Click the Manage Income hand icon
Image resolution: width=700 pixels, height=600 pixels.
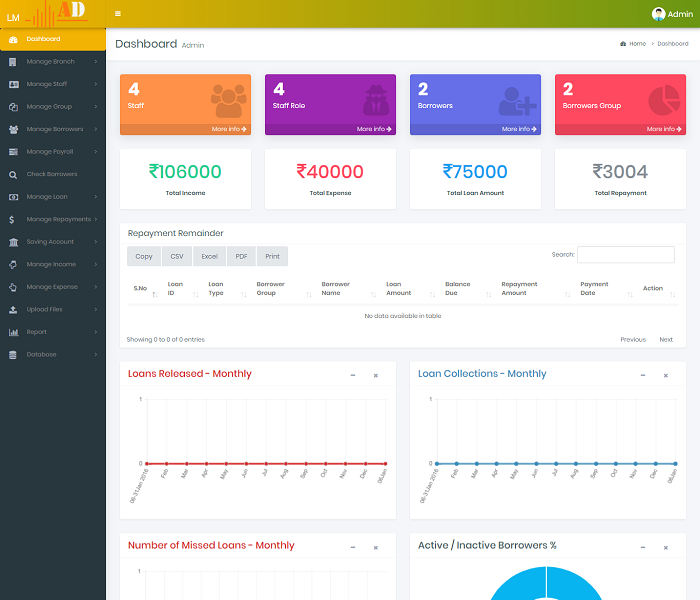point(13,265)
